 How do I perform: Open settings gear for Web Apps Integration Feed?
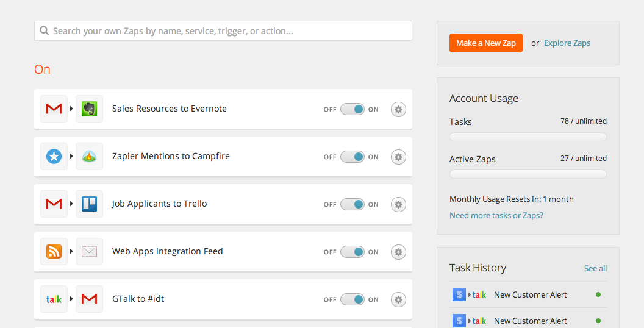click(398, 252)
